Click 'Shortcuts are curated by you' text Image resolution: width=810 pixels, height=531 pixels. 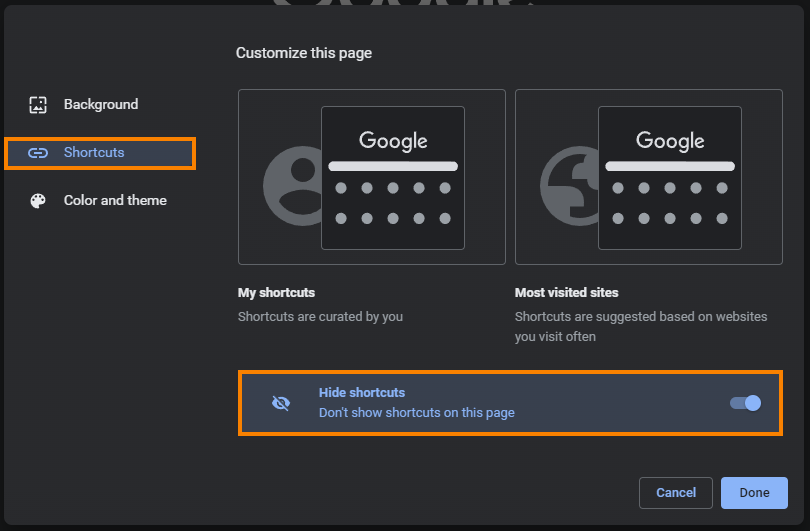point(320,317)
